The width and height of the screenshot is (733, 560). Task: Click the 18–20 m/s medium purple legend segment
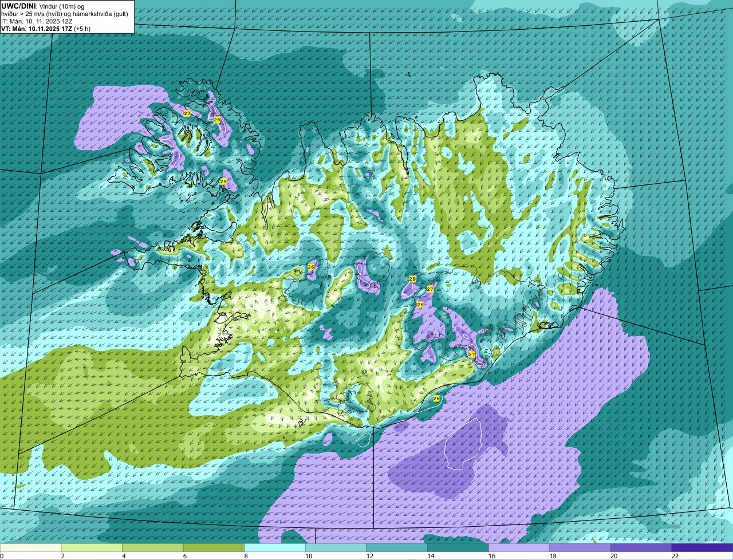[580, 547]
